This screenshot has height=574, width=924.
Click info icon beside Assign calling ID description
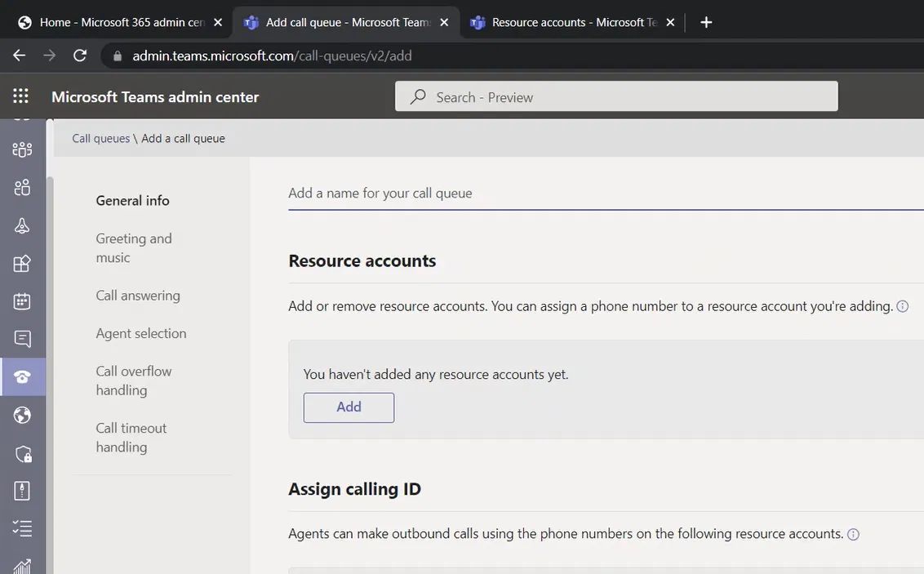pos(853,535)
